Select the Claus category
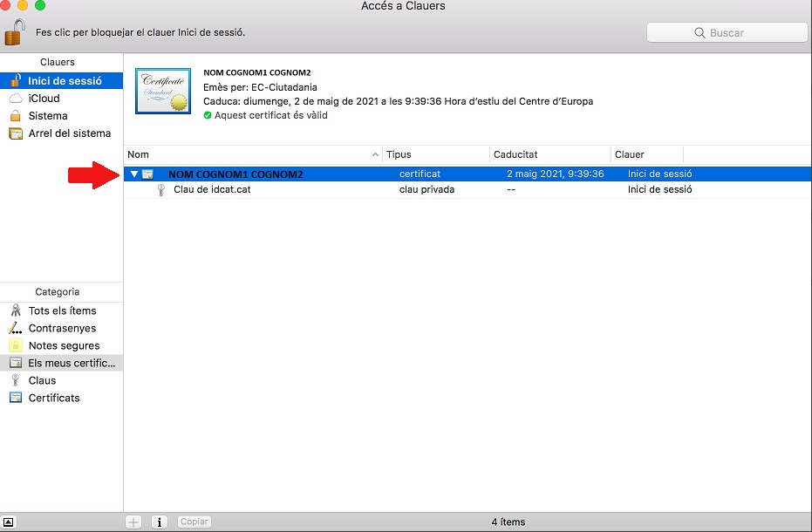The width and height of the screenshot is (812, 532). point(42,380)
